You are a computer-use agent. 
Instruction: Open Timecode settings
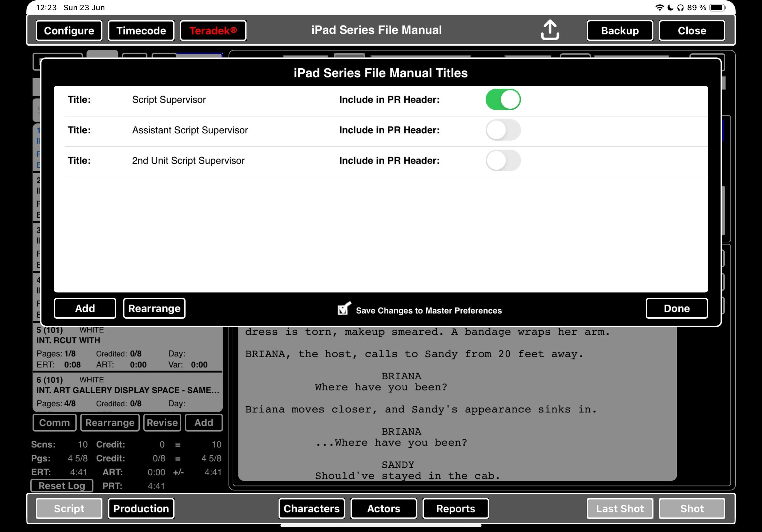tap(141, 31)
